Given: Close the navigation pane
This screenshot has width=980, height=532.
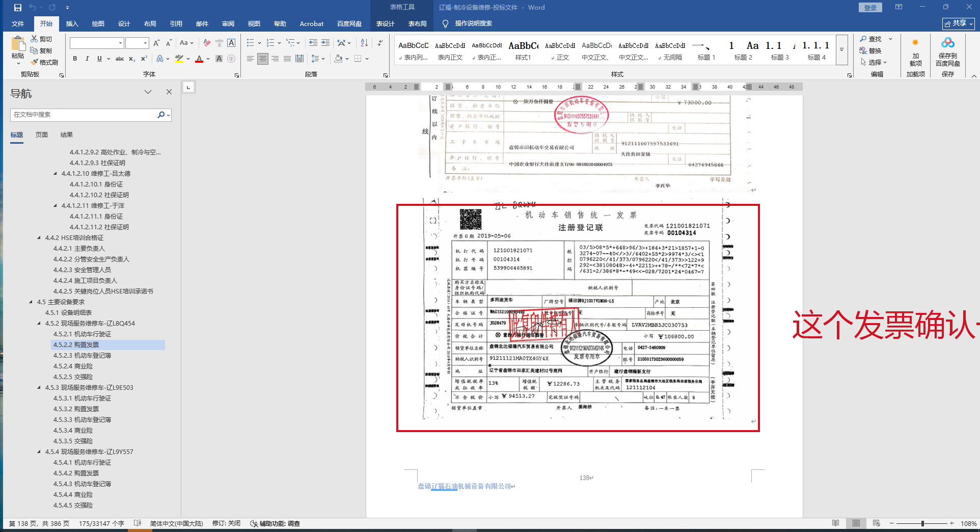Looking at the screenshot, I should click(x=169, y=92).
